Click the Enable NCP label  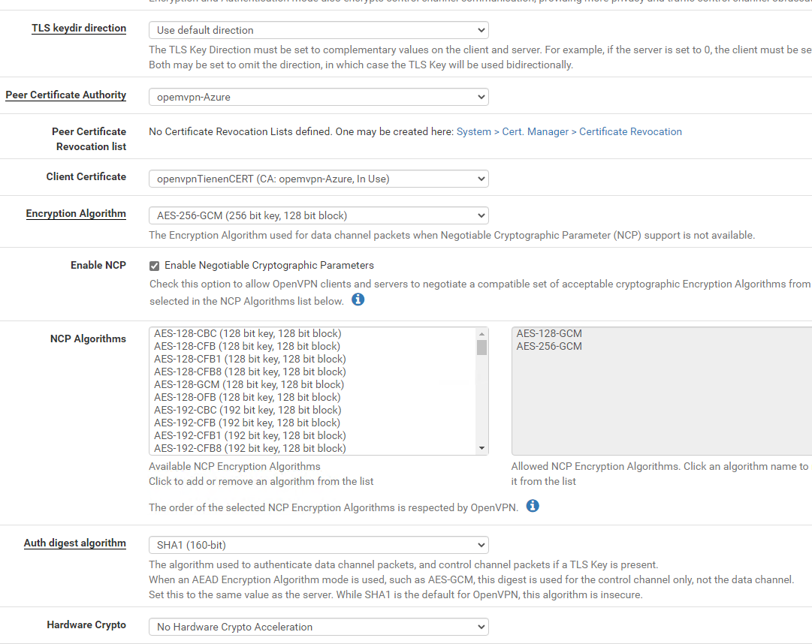tap(98, 265)
